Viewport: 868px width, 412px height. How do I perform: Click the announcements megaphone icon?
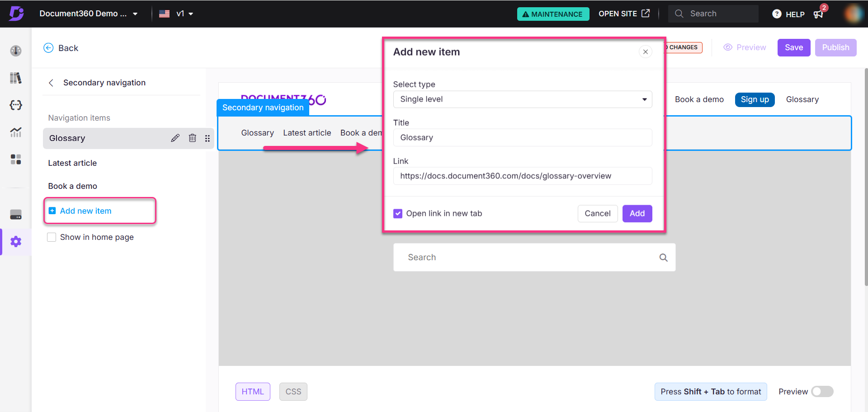click(819, 14)
